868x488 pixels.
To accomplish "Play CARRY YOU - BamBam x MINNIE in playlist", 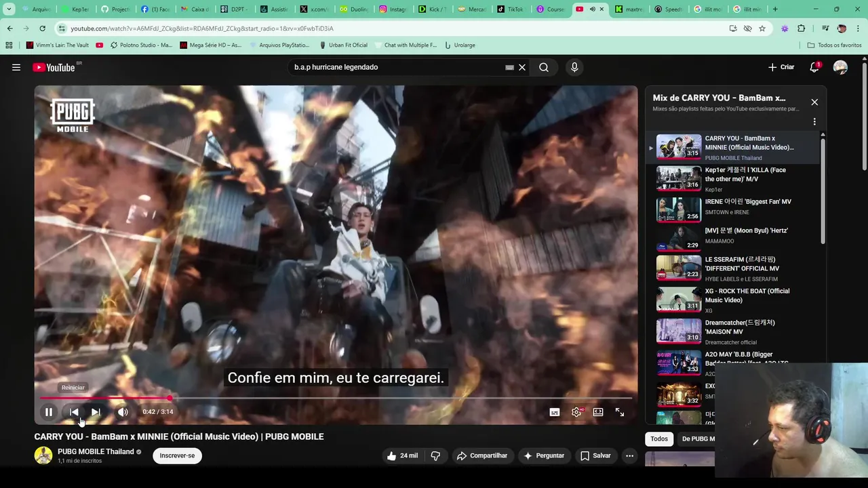I will tap(733, 147).
